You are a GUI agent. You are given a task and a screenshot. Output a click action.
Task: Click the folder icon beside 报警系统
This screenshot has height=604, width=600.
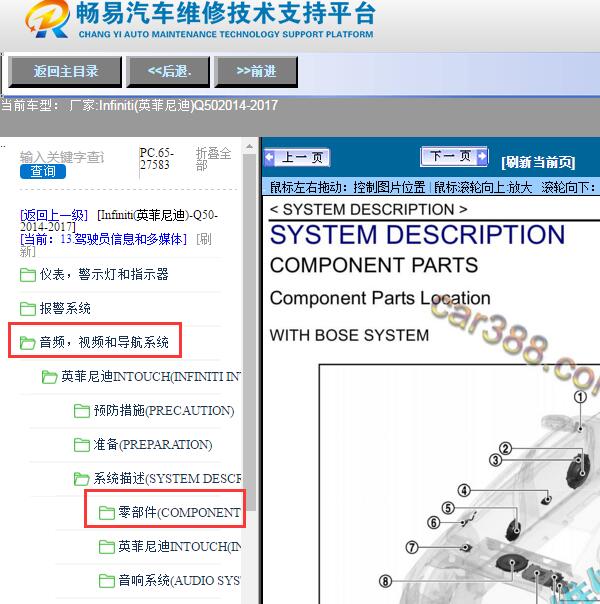[28, 309]
